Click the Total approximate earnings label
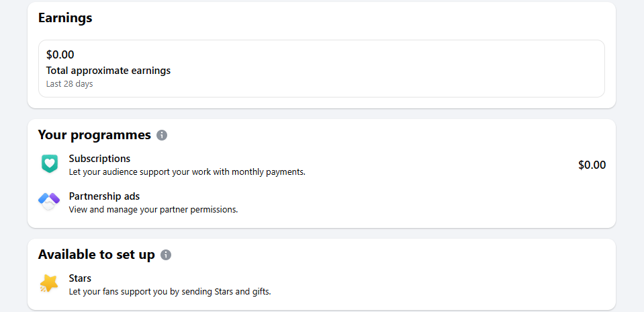The width and height of the screenshot is (644, 312). point(108,70)
